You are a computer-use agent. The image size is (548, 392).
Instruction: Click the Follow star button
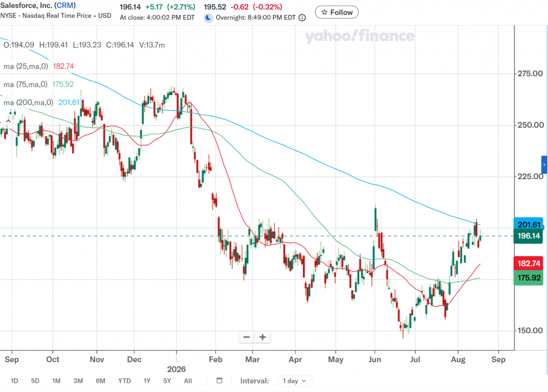point(337,12)
